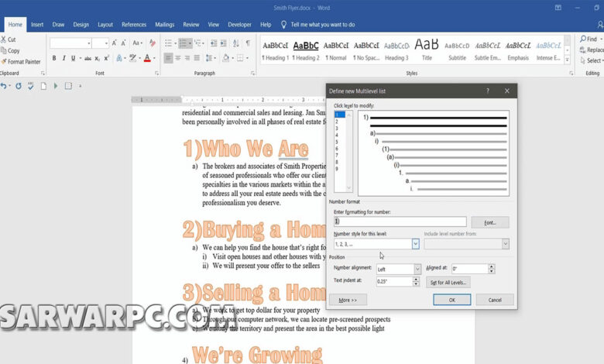Click Set for All Levels button
The width and height of the screenshot is (604, 364).
coord(448,283)
